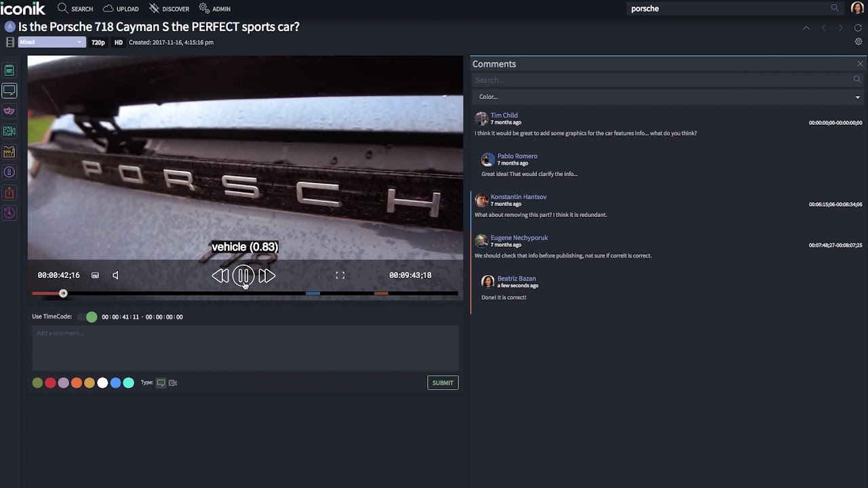Open the comments sidebar icon

[9, 90]
